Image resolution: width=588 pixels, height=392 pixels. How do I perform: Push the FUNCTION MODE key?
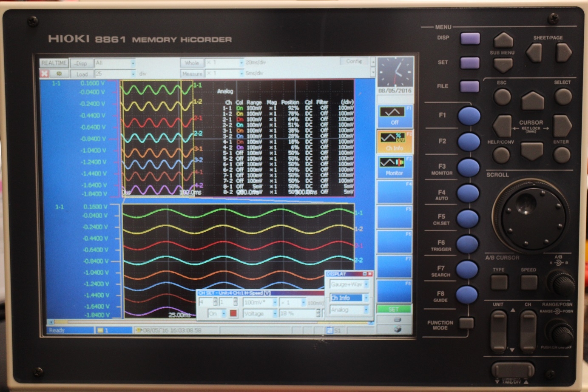click(x=466, y=323)
